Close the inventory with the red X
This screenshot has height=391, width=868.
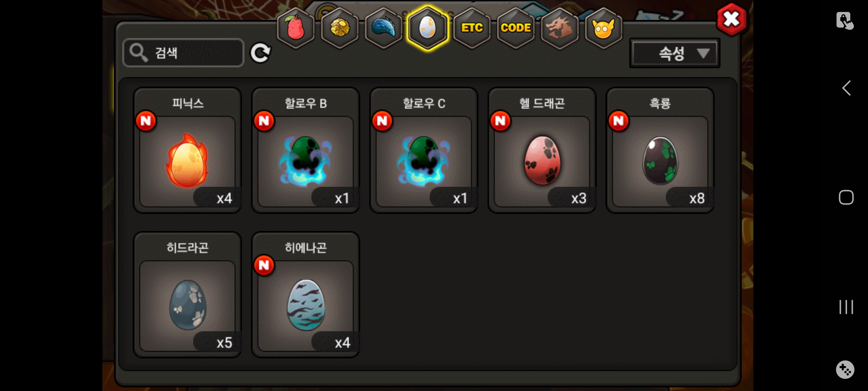732,19
